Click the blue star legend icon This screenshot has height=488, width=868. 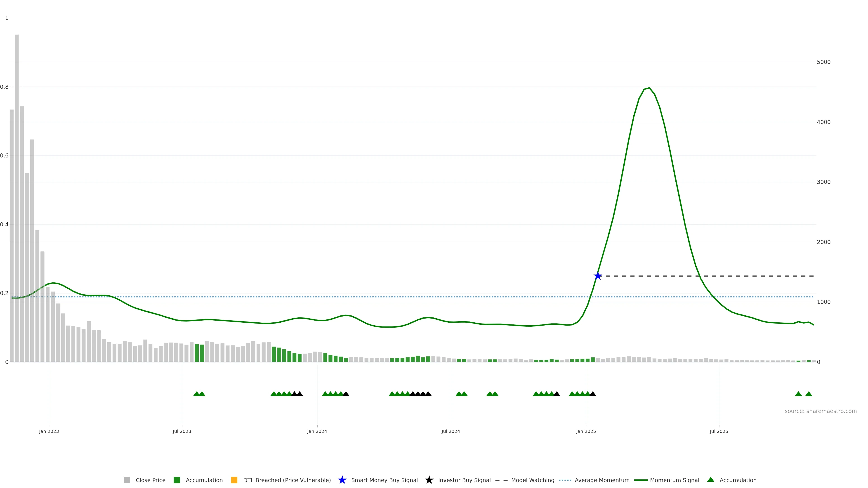pos(342,480)
